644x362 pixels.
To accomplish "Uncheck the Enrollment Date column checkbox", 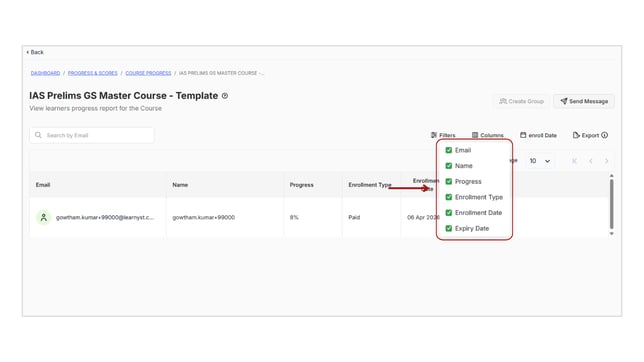I will click(x=448, y=213).
